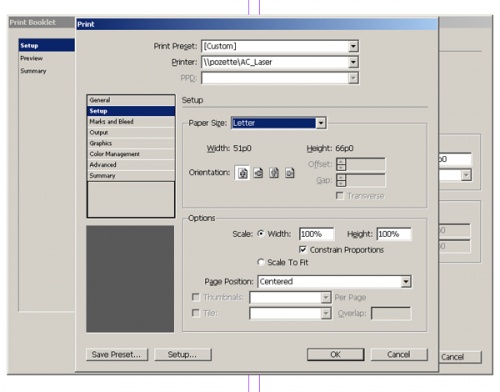Screen dimensions: 500x392
Task: Open the Color Management panel
Action: point(131,154)
